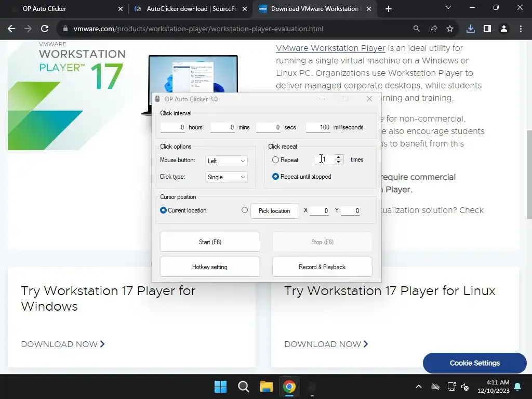Click the mins interval field
The width and height of the screenshot is (532, 399).
coord(222,127)
